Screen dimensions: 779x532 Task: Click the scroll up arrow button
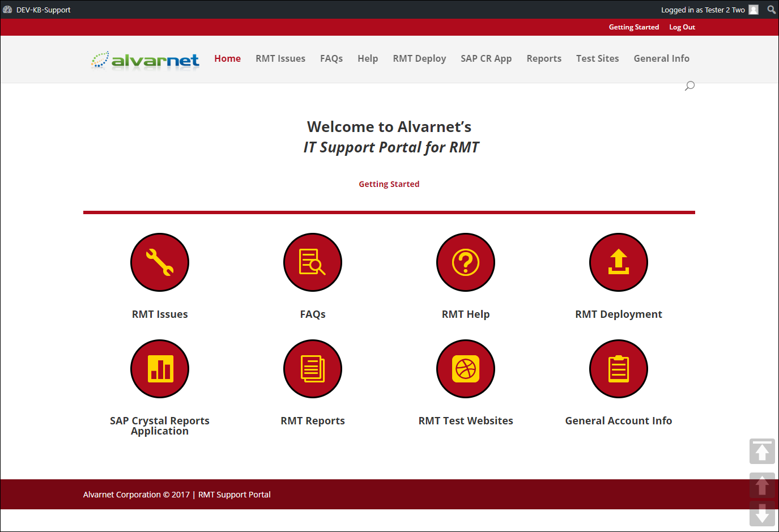pos(762,486)
